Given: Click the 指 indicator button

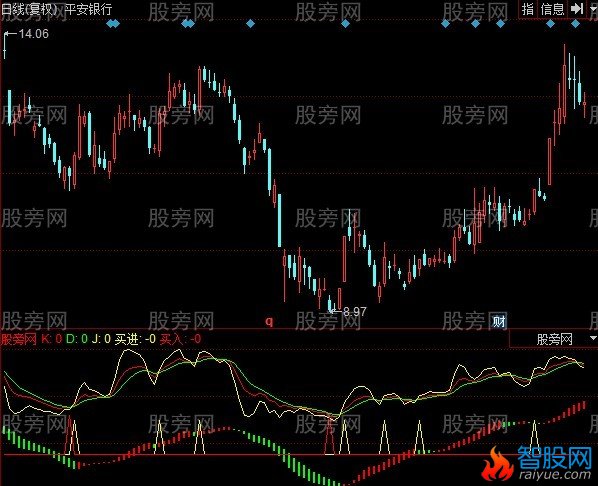Looking at the screenshot, I should 528,9.
